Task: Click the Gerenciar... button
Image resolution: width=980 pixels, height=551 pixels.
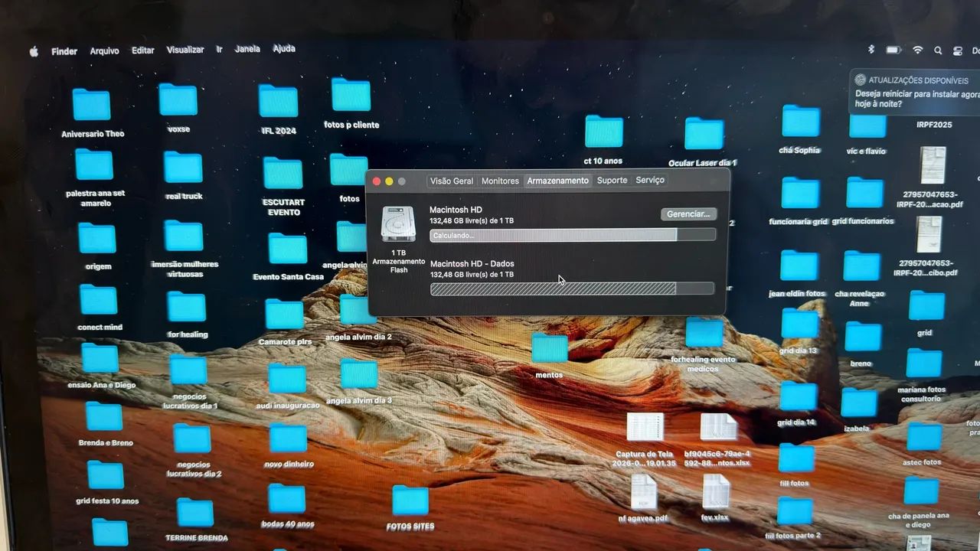Action: pos(689,214)
